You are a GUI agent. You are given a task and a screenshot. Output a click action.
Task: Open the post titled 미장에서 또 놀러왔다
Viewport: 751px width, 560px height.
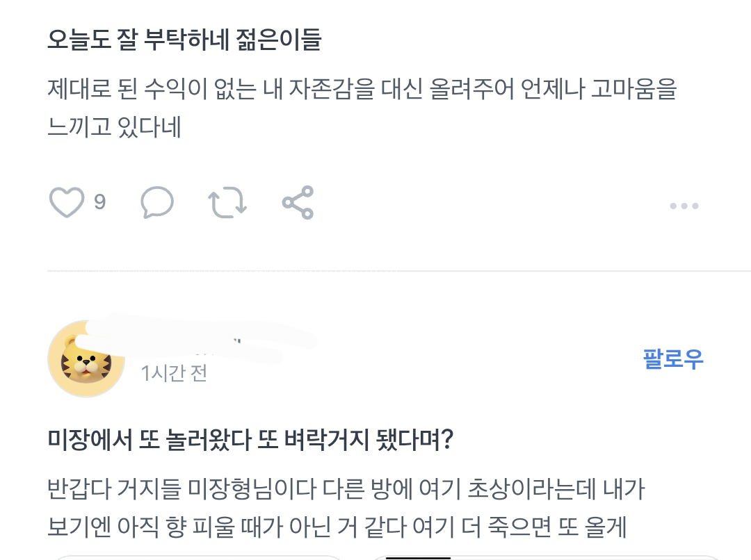tap(250, 439)
